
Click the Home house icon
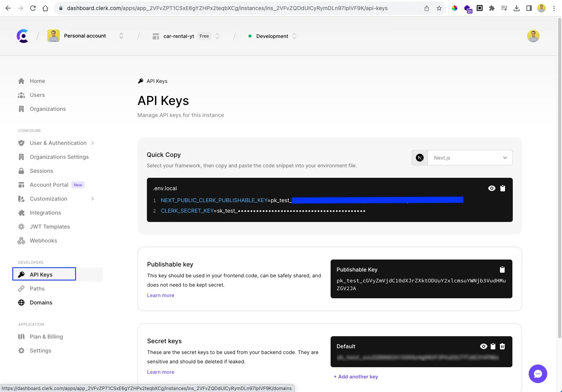21,81
